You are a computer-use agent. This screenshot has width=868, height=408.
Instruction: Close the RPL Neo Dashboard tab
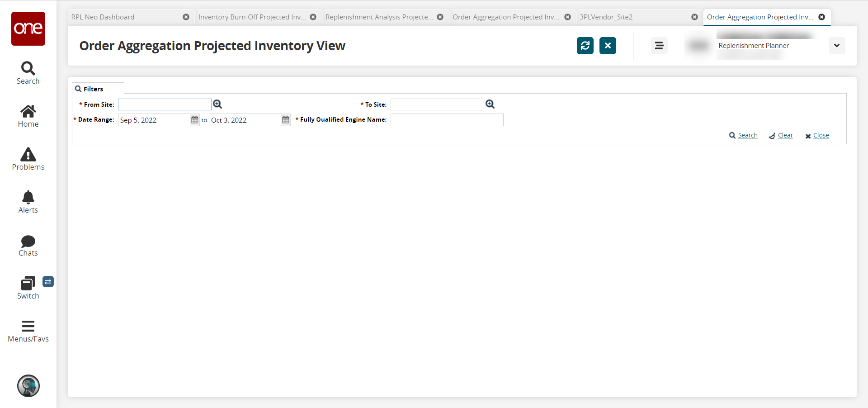point(186,17)
